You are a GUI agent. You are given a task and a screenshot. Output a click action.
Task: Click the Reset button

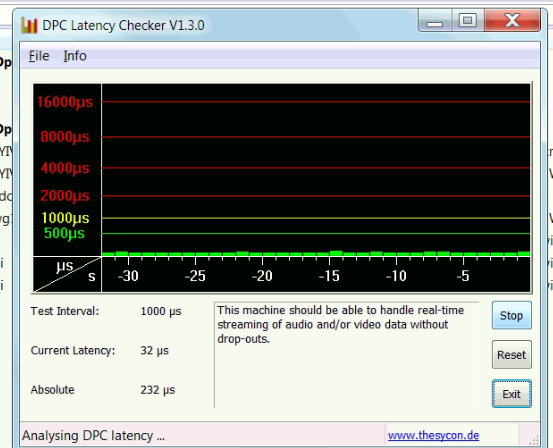coord(511,355)
